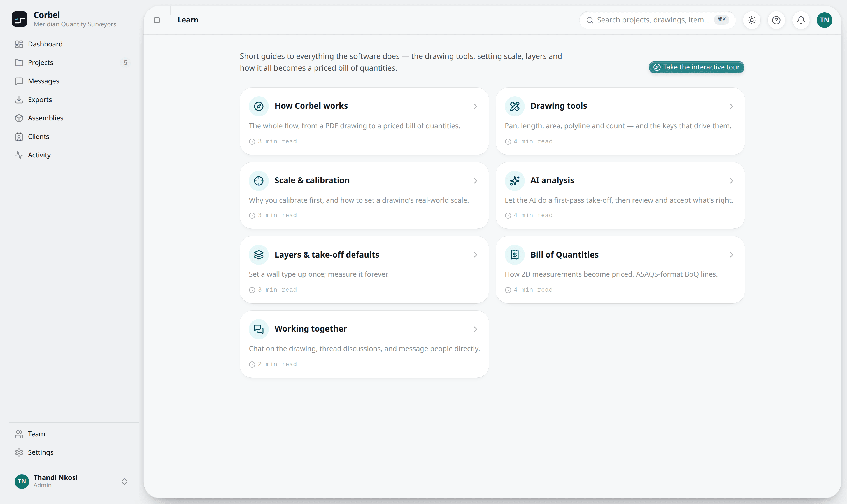The height and width of the screenshot is (504, 847).
Task: Click the Working together chat icon
Action: tap(259, 329)
